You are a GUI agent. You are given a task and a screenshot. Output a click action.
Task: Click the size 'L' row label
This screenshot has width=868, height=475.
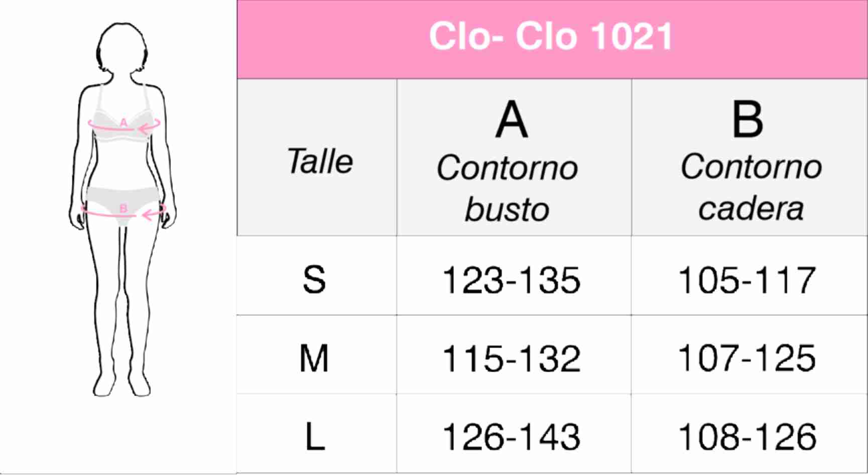pos(315,436)
